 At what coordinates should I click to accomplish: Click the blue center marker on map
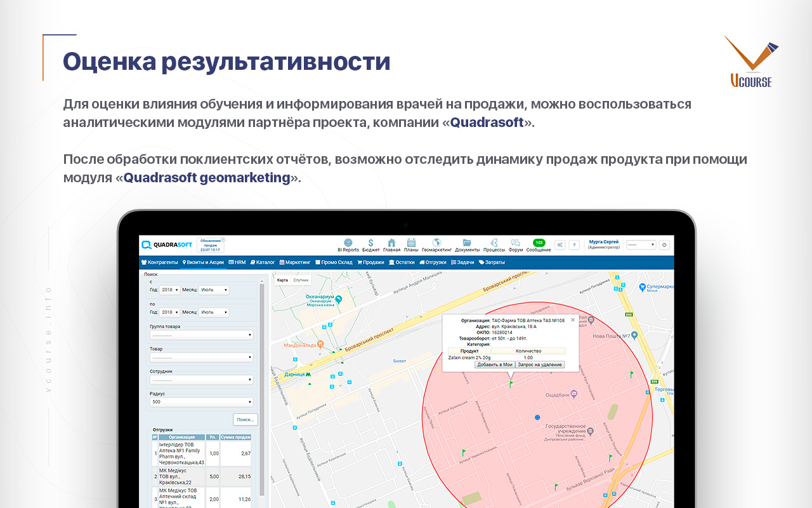point(537,417)
